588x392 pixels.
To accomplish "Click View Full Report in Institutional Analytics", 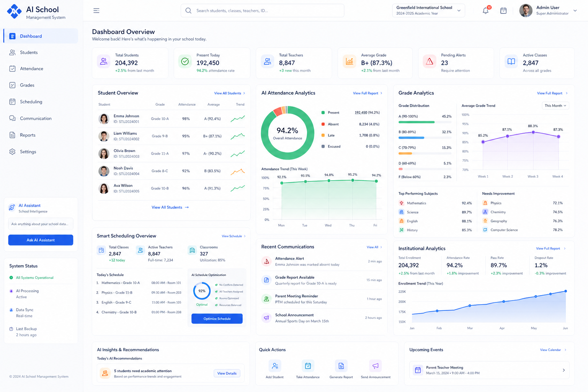I will point(550,249).
